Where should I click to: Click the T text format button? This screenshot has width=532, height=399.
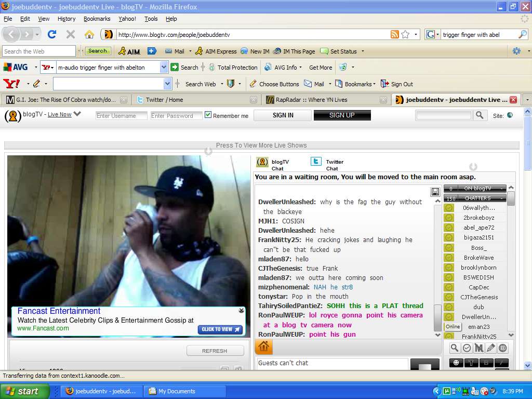coord(471,363)
